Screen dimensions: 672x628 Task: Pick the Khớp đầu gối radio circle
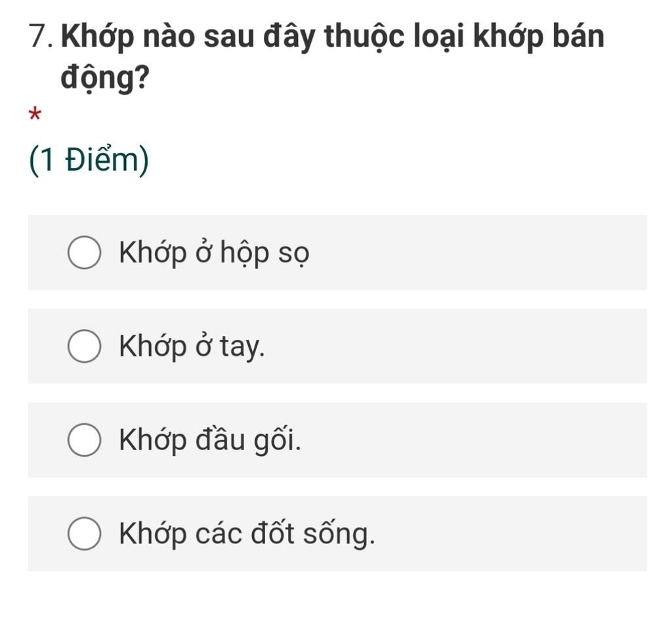point(85,440)
